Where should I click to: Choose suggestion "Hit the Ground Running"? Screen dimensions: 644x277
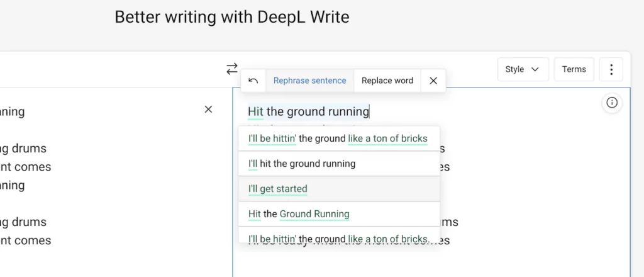(x=339, y=213)
